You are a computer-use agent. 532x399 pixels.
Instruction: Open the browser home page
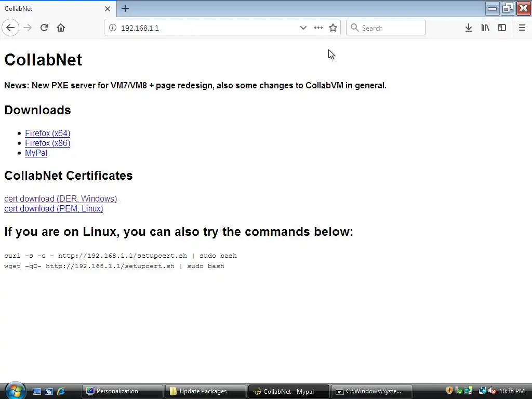(x=61, y=28)
